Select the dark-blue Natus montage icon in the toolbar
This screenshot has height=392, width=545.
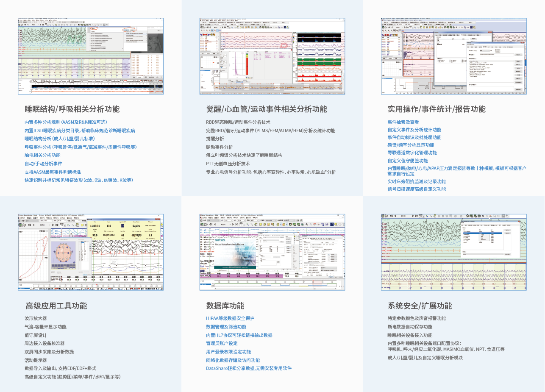pyautogui.click(x=284, y=28)
